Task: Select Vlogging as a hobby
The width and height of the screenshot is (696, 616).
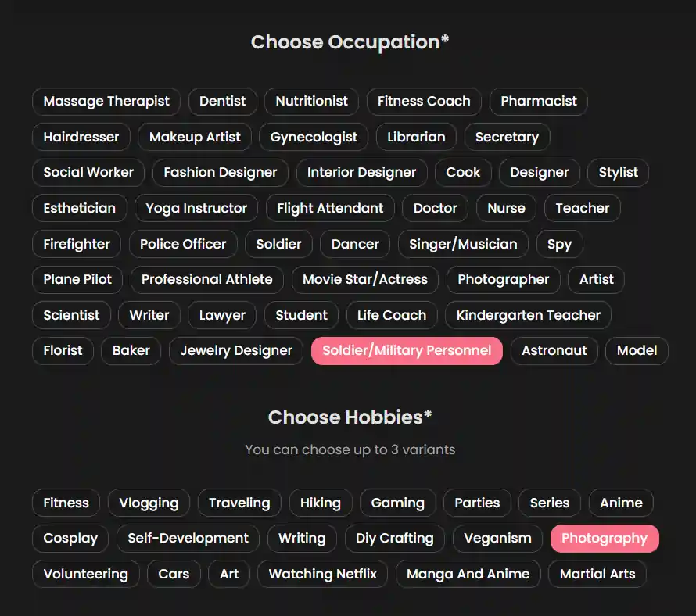Action: [149, 503]
